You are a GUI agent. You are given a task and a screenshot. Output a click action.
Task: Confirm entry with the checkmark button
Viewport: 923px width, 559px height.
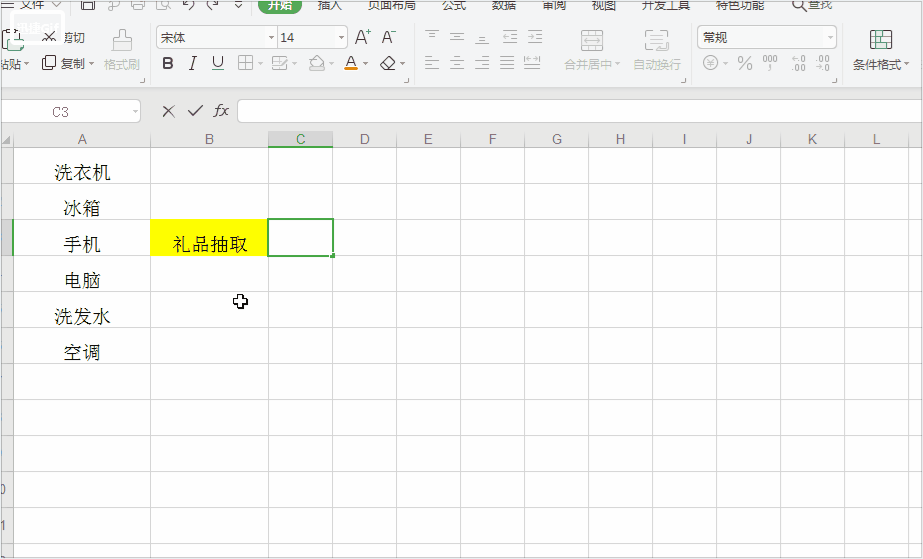click(x=195, y=111)
